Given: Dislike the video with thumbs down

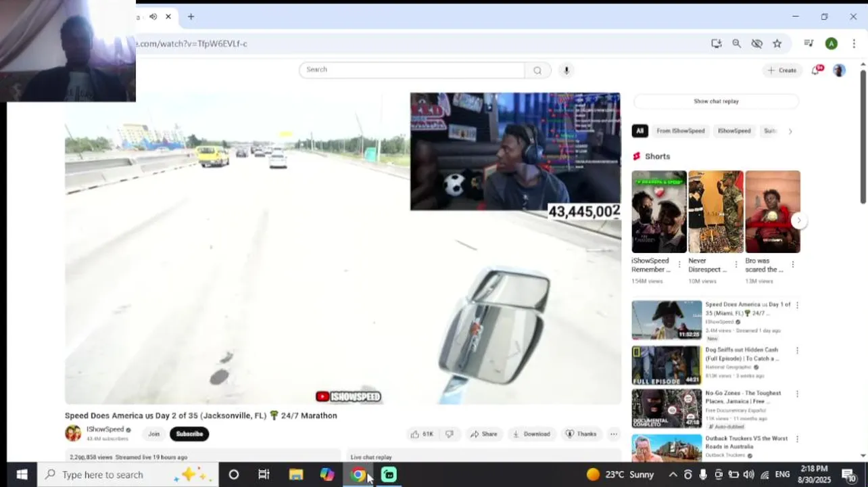Looking at the screenshot, I should [450, 434].
